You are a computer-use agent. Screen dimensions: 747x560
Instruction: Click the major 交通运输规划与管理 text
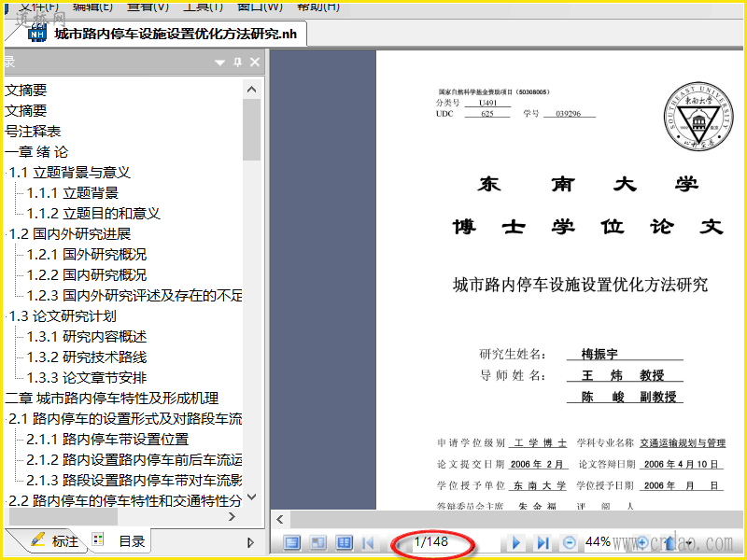click(x=683, y=442)
